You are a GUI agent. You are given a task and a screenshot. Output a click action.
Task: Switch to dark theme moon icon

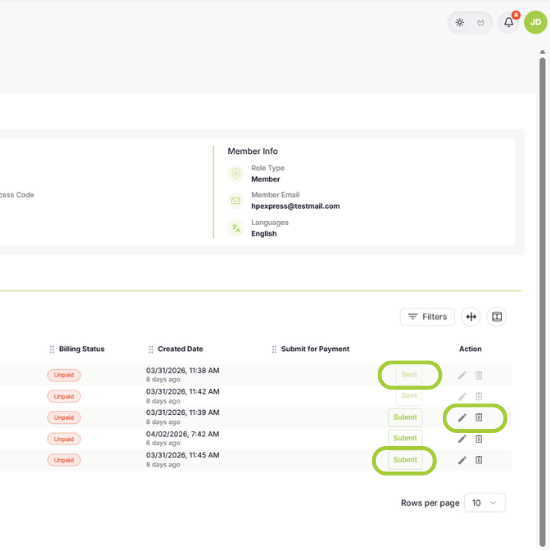coord(481,23)
